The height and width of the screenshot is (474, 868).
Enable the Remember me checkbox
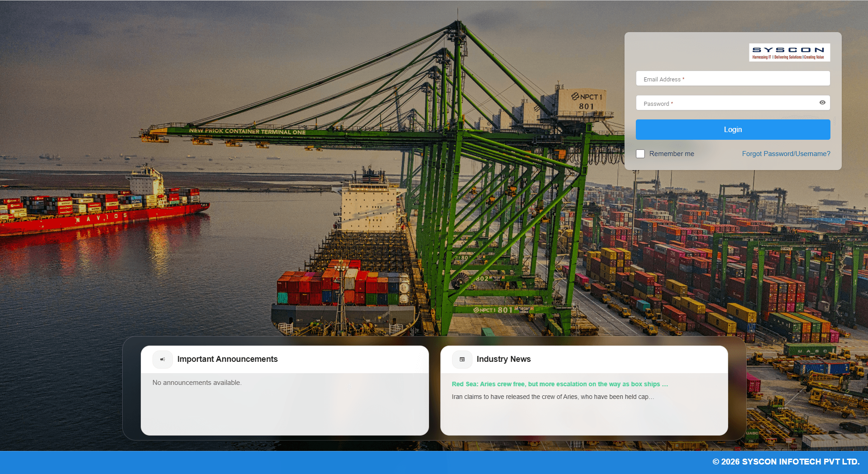(x=640, y=154)
